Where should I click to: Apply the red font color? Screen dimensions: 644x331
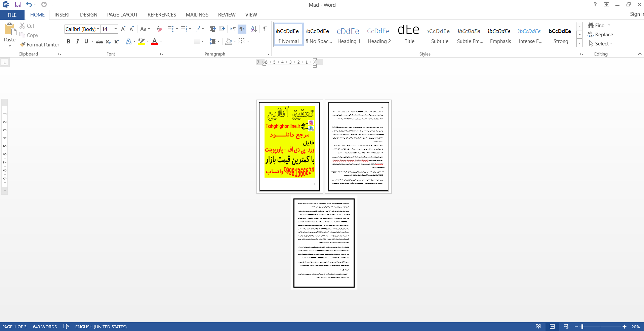[155, 41]
